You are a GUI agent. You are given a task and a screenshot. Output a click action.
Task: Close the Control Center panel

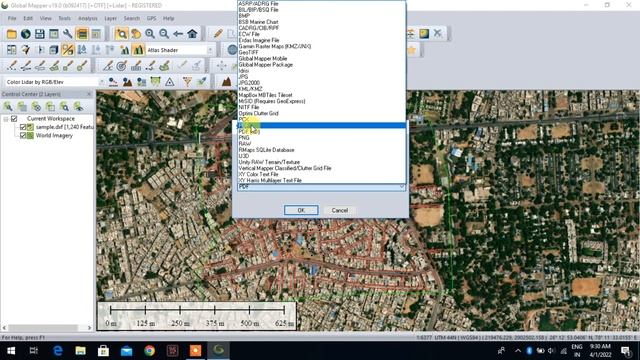click(x=89, y=94)
